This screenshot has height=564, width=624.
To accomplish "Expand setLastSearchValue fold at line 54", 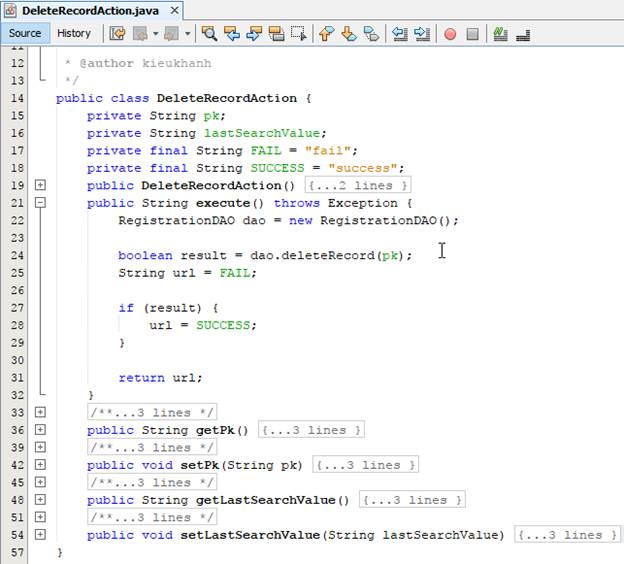I will (40, 534).
